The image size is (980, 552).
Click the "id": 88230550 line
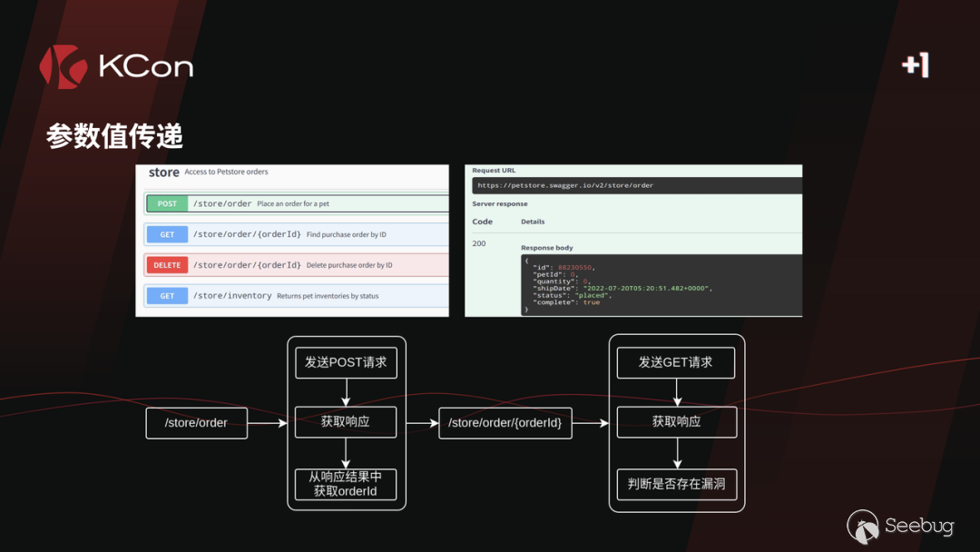563,268
